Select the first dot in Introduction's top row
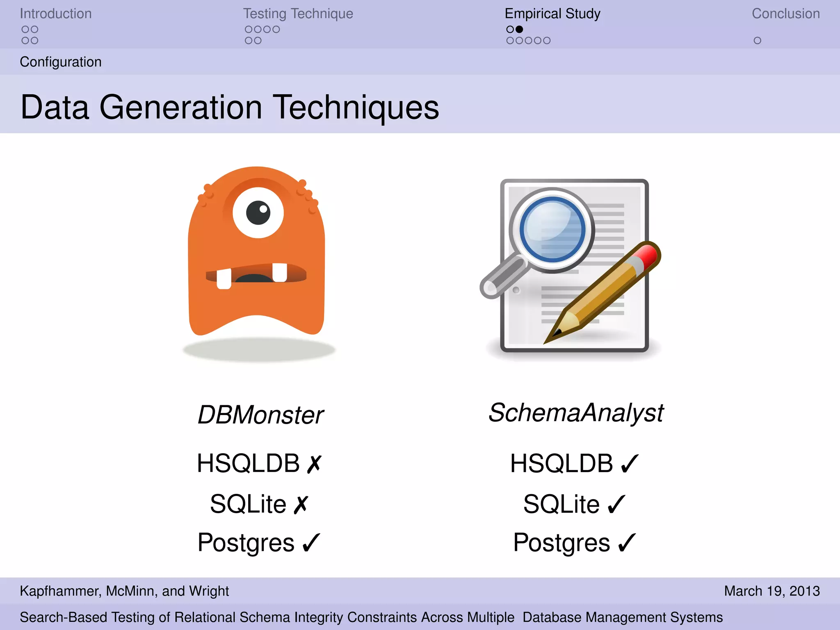The width and height of the screenshot is (840, 630). pos(25,30)
